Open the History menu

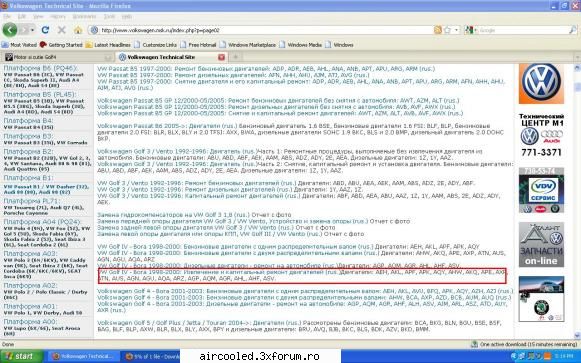(x=58, y=17)
